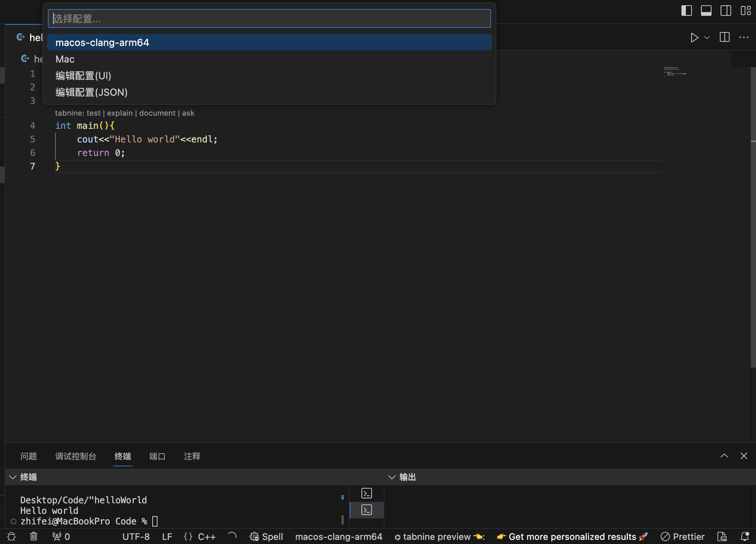Open run options dropdown arrow
Screen dimensions: 756x544
click(707, 38)
